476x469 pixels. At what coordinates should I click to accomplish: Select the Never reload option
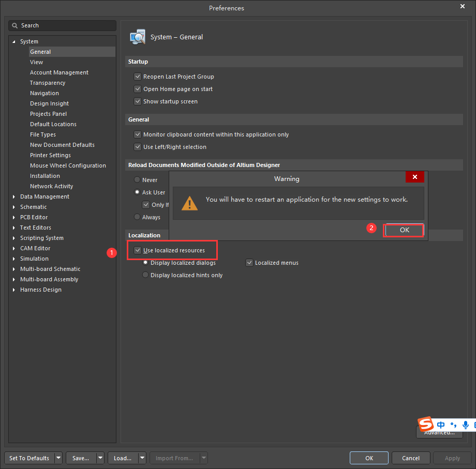coord(137,180)
